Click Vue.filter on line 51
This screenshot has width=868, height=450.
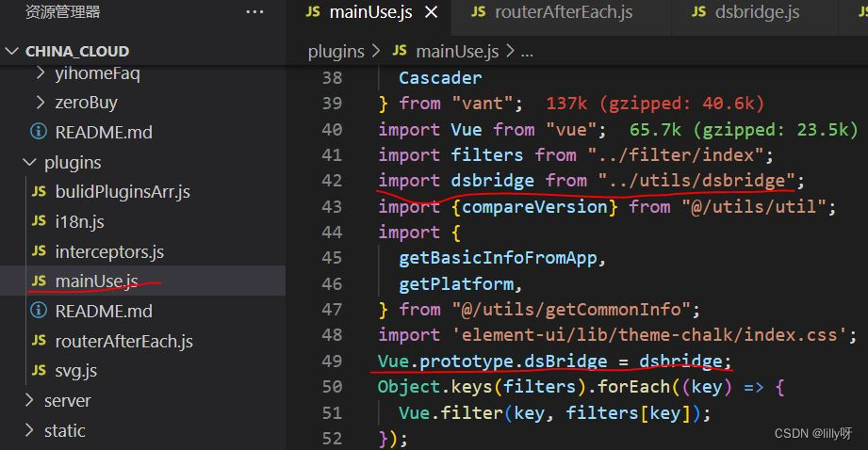[x=450, y=413]
